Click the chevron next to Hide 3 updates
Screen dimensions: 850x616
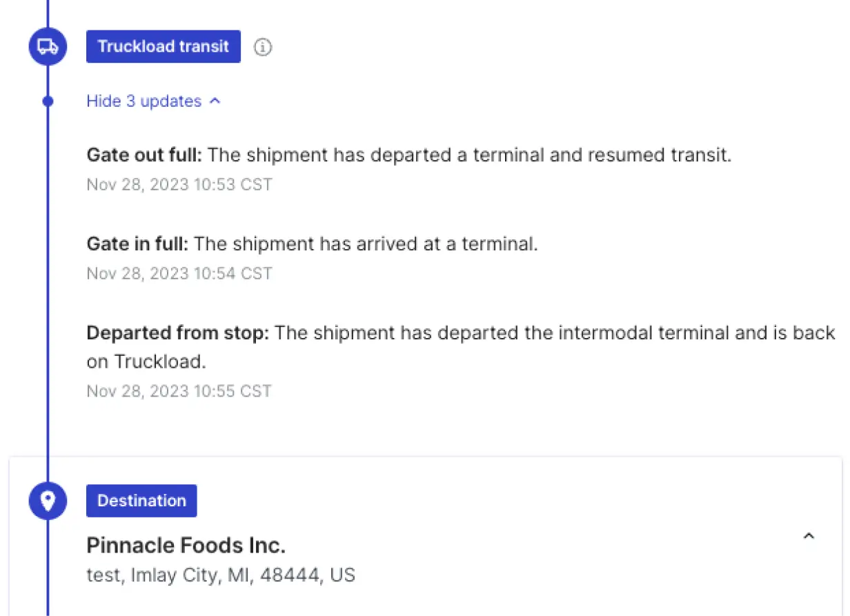[x=215, y=101]
